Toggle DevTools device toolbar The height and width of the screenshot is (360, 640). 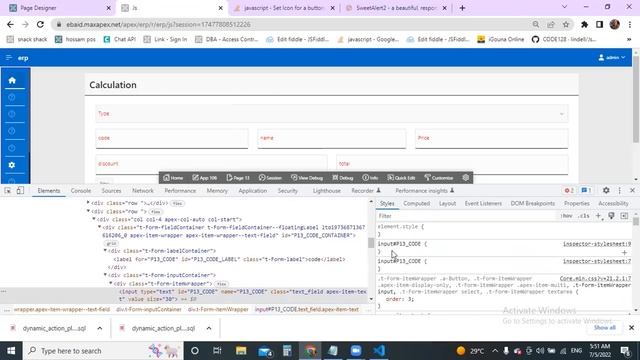click(20, 191)
